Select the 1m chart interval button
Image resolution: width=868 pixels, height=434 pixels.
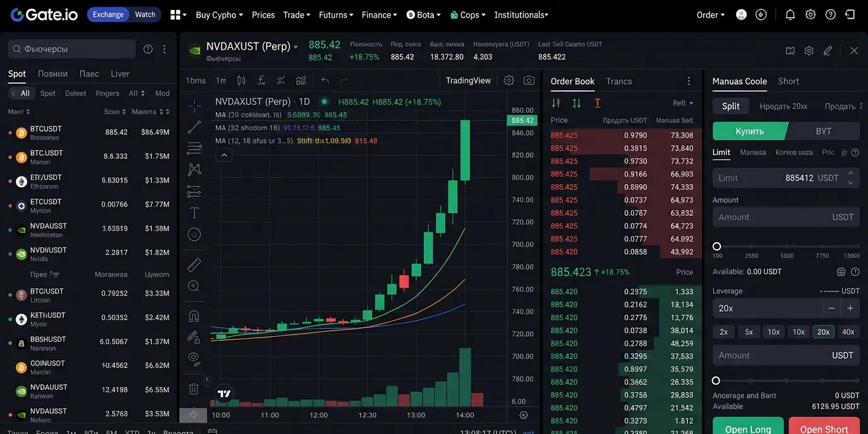[x=221, y=80]
